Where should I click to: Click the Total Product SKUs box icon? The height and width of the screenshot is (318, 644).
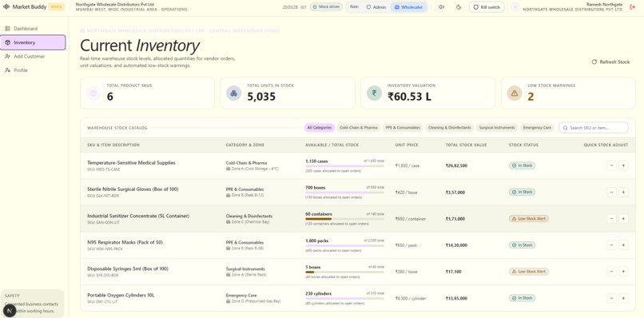(x=93, y=93)
